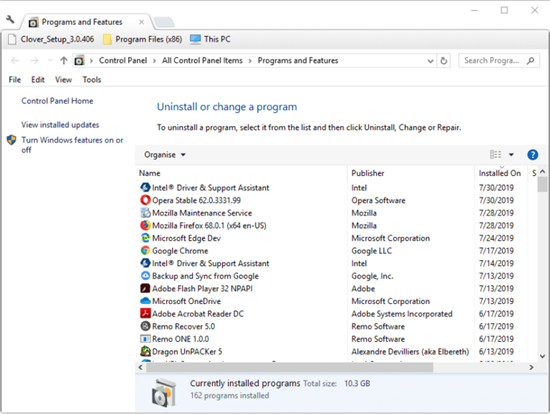Select Intel Driver installed 7/30/2019
Screen dimensions: 550x414
(x=210, y=188)
